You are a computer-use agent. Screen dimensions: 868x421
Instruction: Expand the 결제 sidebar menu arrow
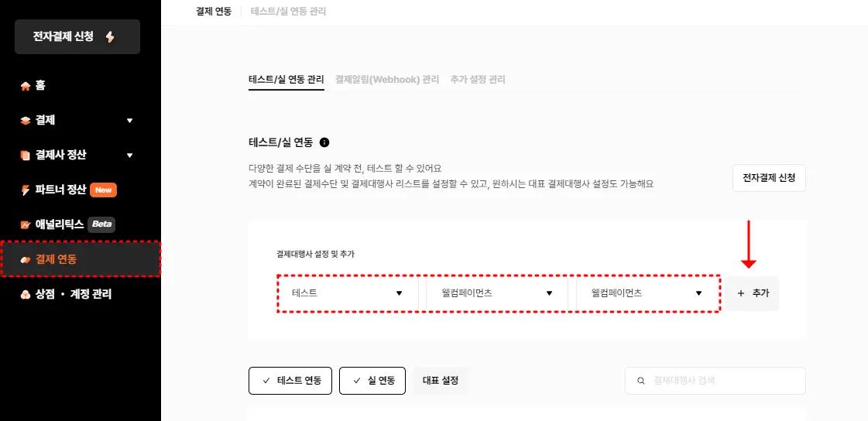129,121
